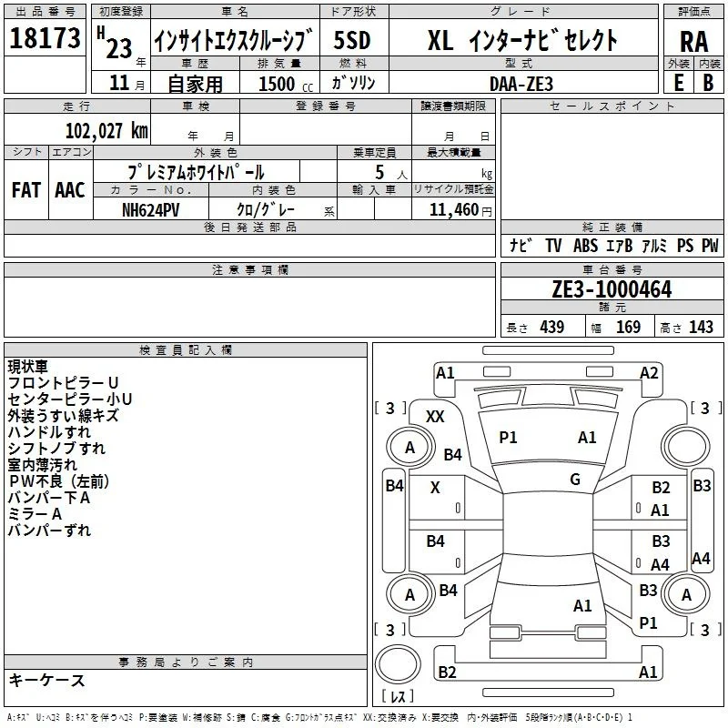Click ナビ in the equipment list
Image resolution: width=728 pixels, height=728 pixels.
coord(521,245)
